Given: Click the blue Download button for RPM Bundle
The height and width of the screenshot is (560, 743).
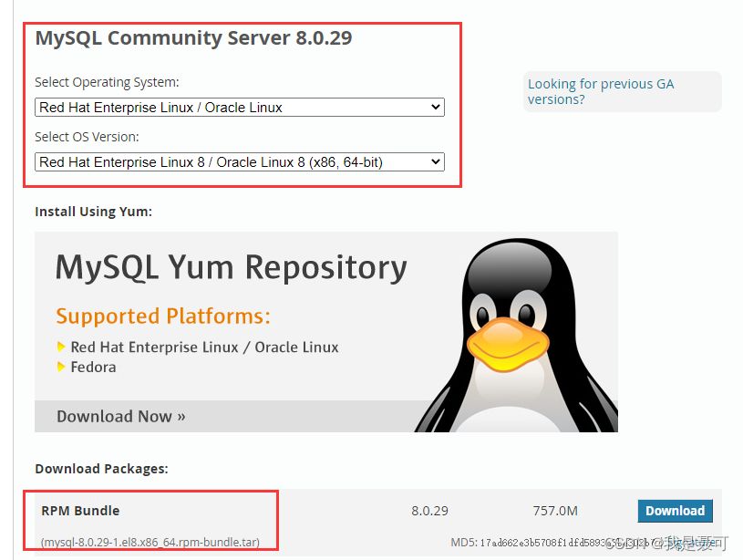Looking at the screenshot, I should (x=675, y=511).
